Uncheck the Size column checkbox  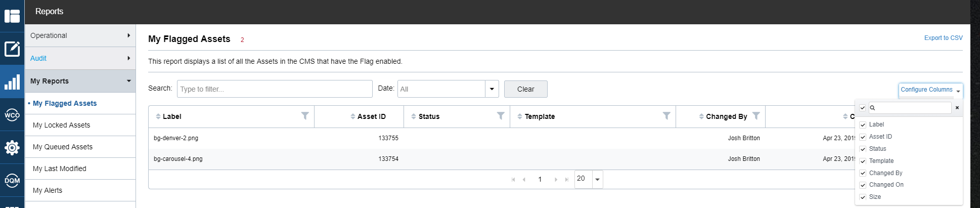click(x=863, y=197)
